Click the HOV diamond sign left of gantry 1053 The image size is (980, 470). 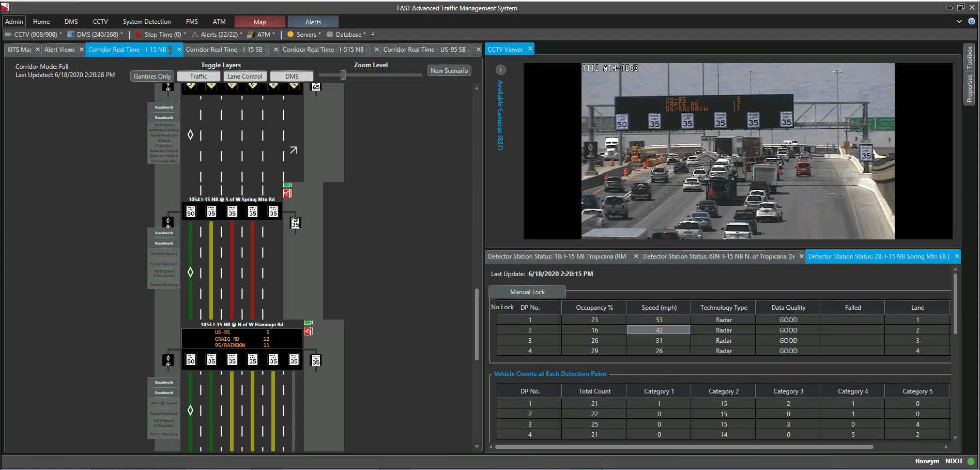168,360
